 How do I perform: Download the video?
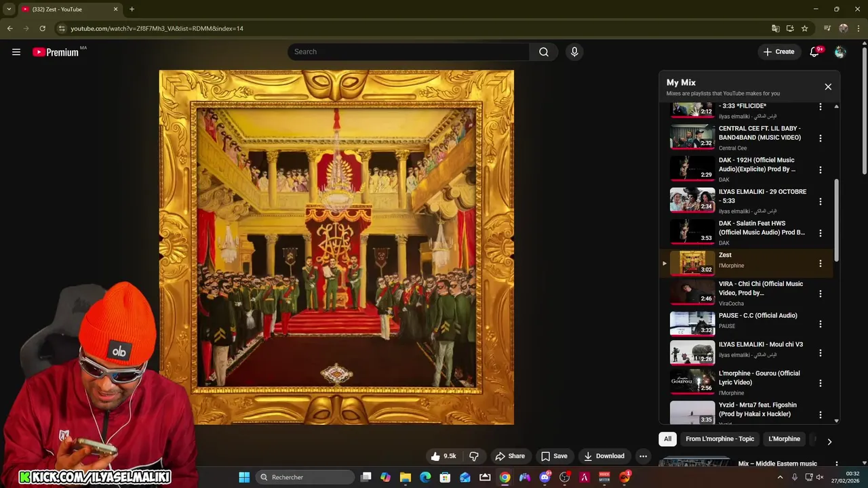click(604, 456)
